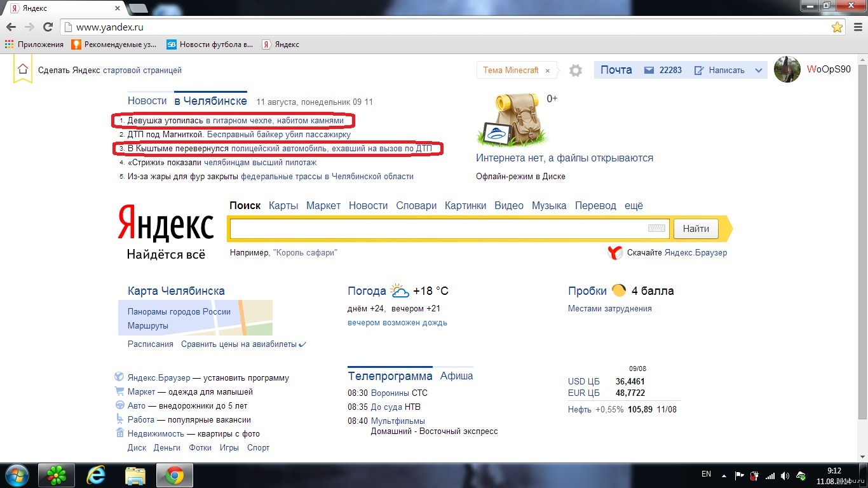Screen dimensions: 868x488
Task: Click the browser forward arrow
Action: 29,27
